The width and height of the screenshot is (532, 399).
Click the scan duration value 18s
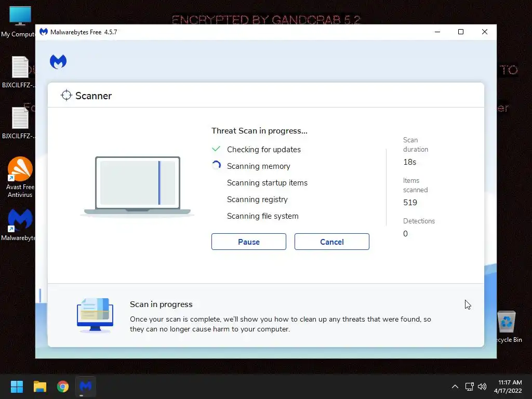coord(409,162)
